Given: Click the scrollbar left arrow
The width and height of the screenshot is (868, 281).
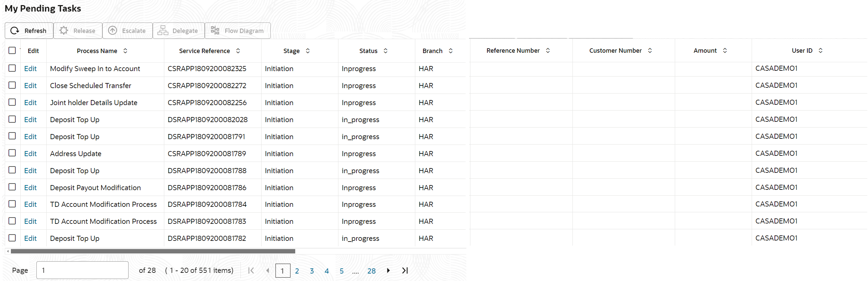Looking at the screenshot, I should click(x=8, y=251).
